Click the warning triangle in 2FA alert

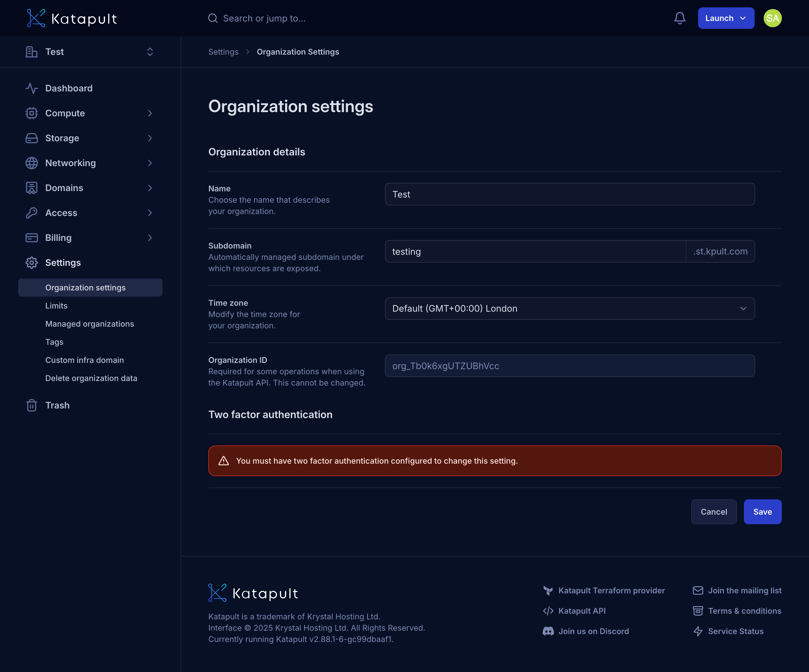pyautogui.click(x=223, y=461)
